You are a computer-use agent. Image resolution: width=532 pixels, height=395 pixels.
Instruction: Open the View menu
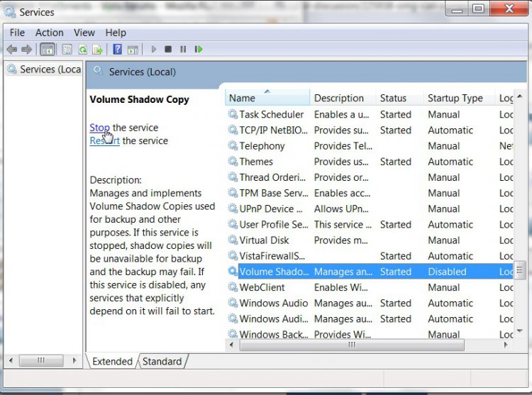[x=84, y=33]
